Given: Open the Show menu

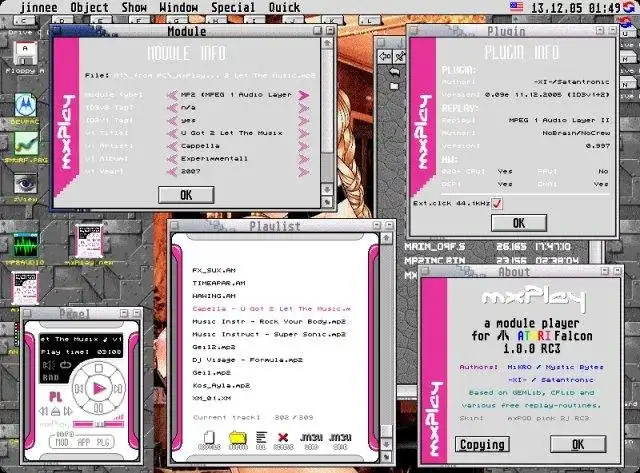Looking at the screenshot, I should pos(134,7).
